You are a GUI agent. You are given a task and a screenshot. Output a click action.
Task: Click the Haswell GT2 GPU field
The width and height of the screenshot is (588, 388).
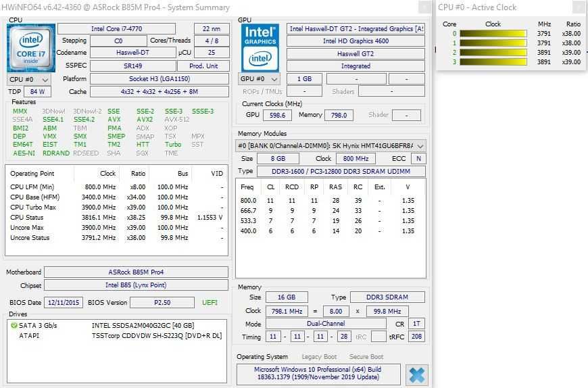[x=356, y=53]
